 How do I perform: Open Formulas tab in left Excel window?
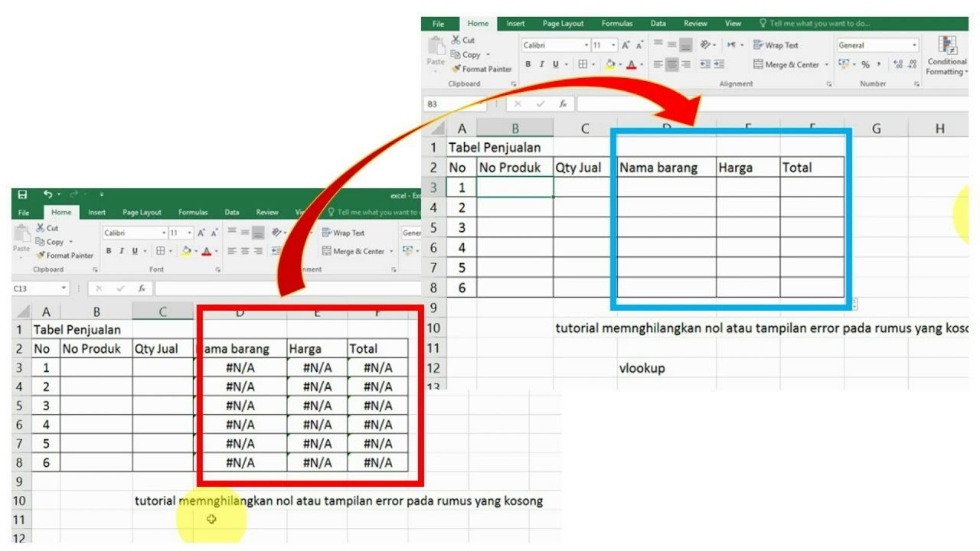point(193,213)
